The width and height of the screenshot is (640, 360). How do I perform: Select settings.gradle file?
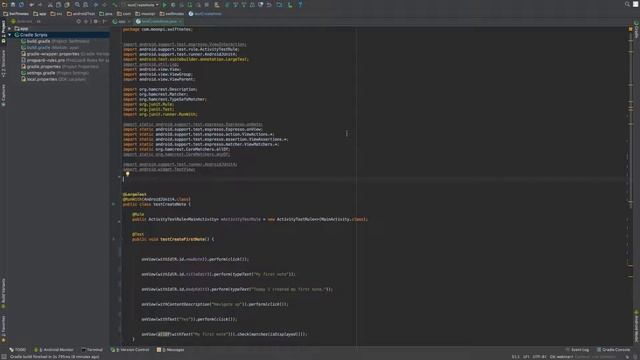[x=55, y=73]
